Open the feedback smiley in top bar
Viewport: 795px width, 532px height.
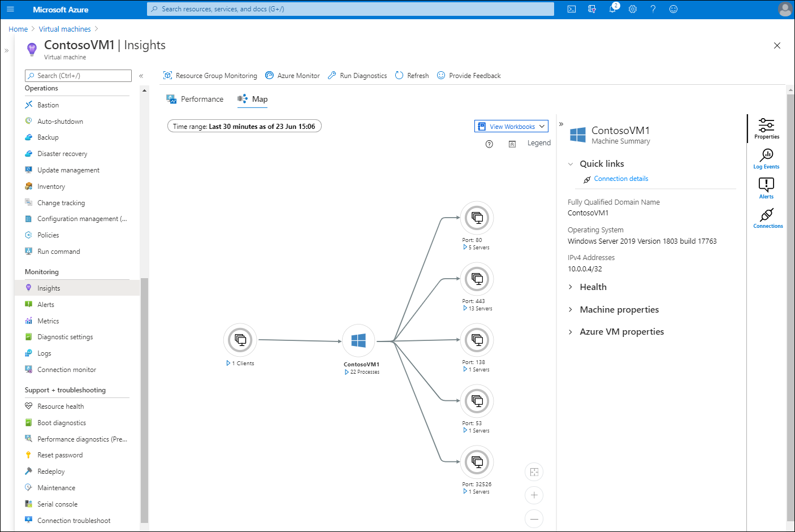click(673, 9)
